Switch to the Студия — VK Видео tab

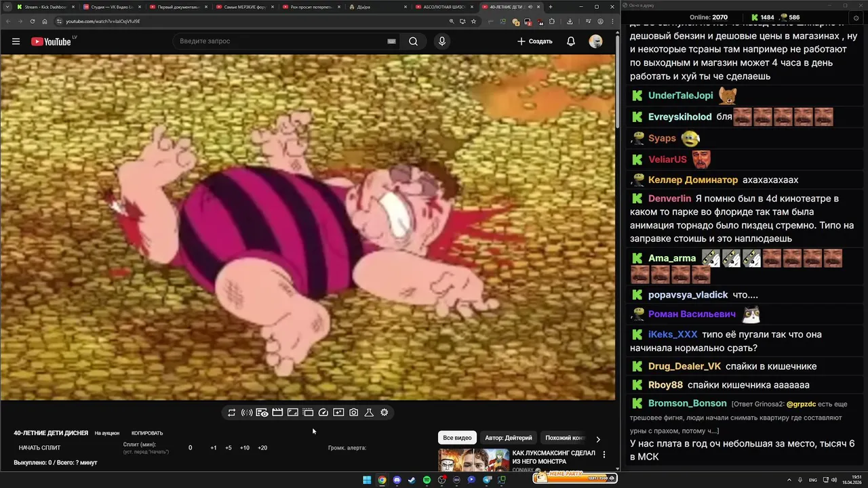click(x=111, y=7)
